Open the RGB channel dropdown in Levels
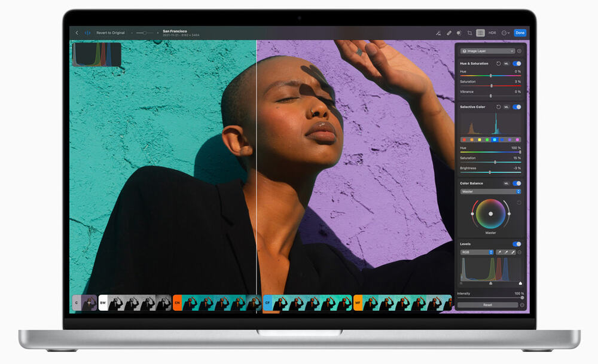Screen dimensions: 598x364 [477, 252]
